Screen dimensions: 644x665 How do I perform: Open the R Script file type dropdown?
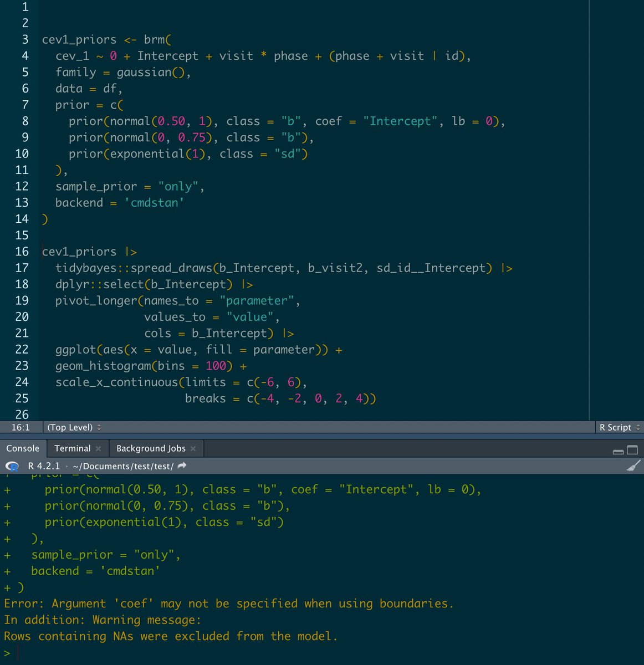tap(620, 427)
